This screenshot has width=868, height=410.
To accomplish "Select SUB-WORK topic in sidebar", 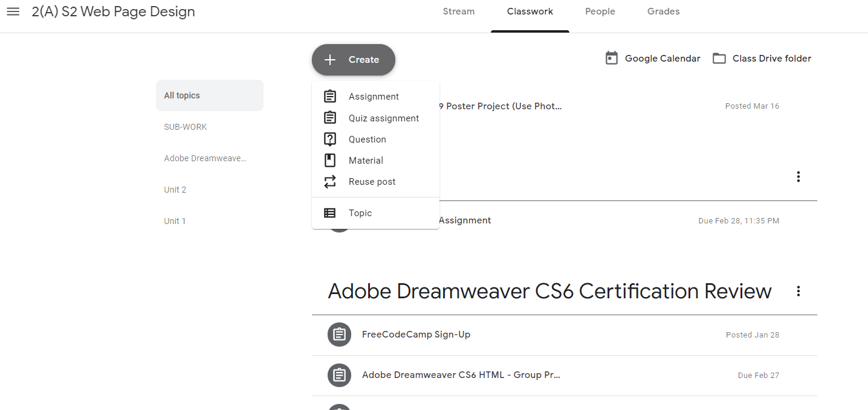I will click(186, 127).
